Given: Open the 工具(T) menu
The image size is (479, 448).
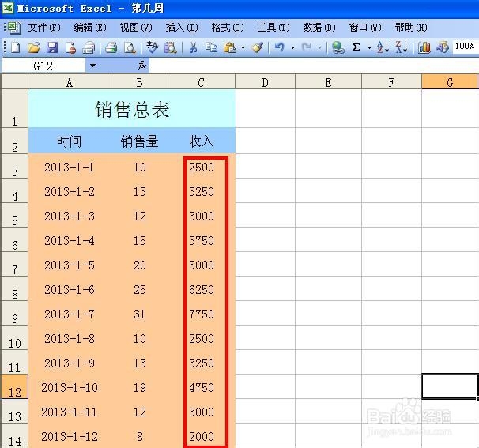Looking at the screenshot, I should [x=273, y=28].
